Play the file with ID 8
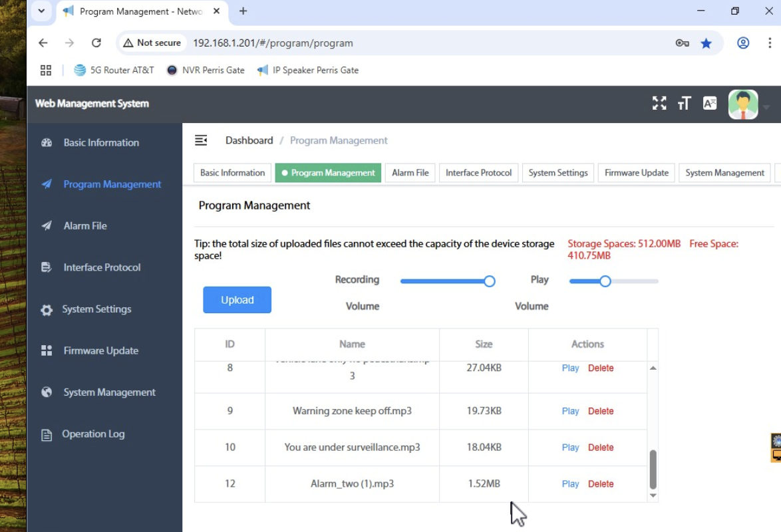This screenshot has height=532, width=781. coord(570,368)
